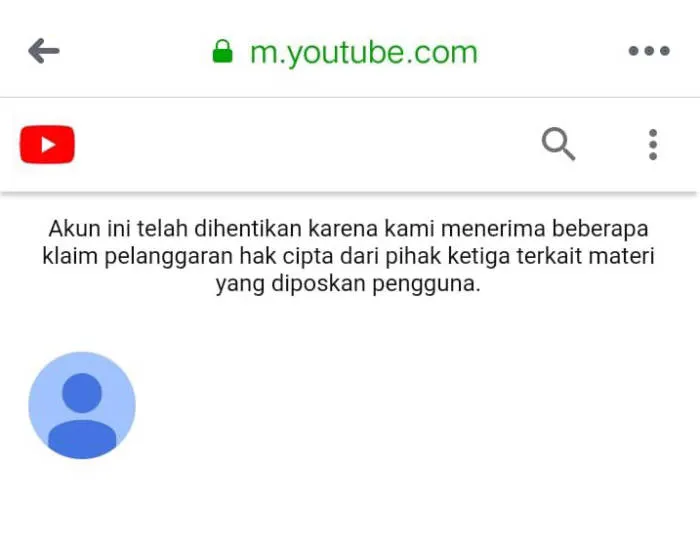Tap the green padlock security icon
700x552 pixels.
click(x=222, y=51)
